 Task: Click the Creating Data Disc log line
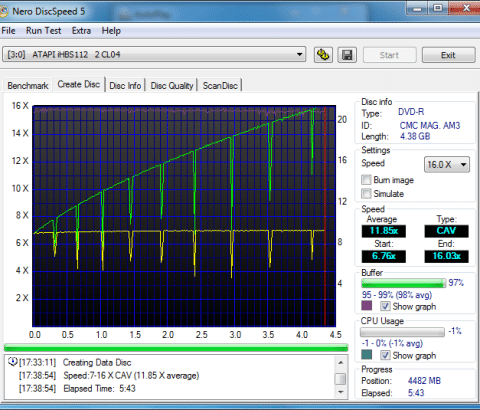pyautogui.click(x=97, y=362)
